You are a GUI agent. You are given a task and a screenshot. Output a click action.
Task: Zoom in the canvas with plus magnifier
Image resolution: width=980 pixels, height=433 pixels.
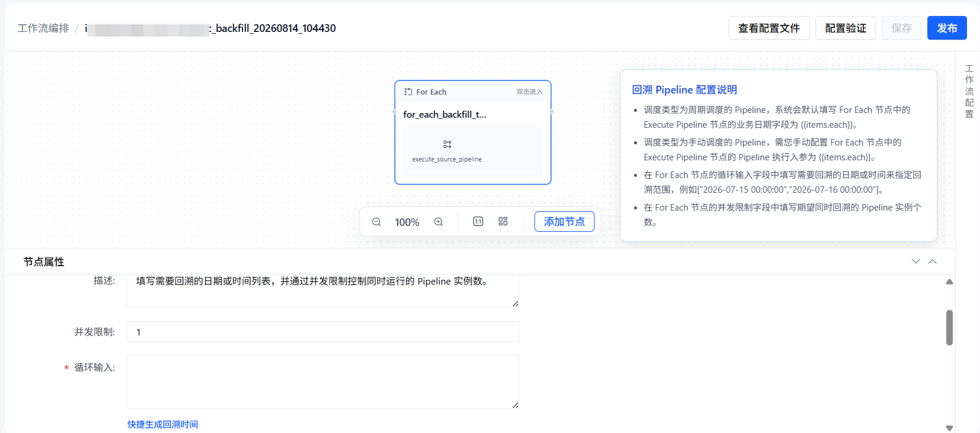(x=438, y=222)
